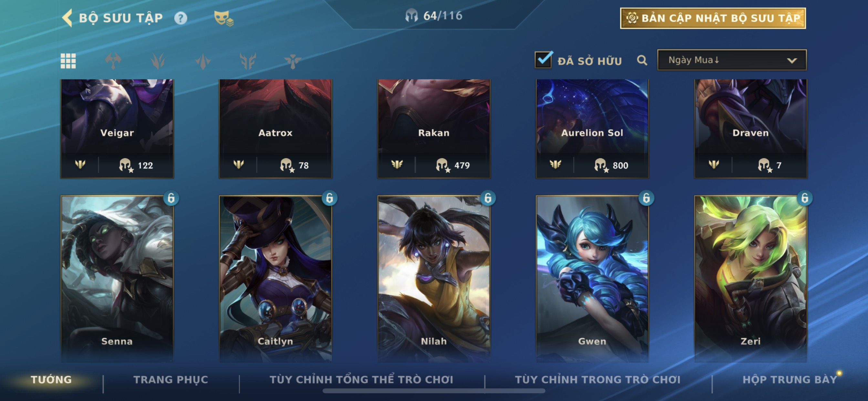Expand the Ngày Mua sort dropdown
The image size is (868, 401).
click(732, 60)
